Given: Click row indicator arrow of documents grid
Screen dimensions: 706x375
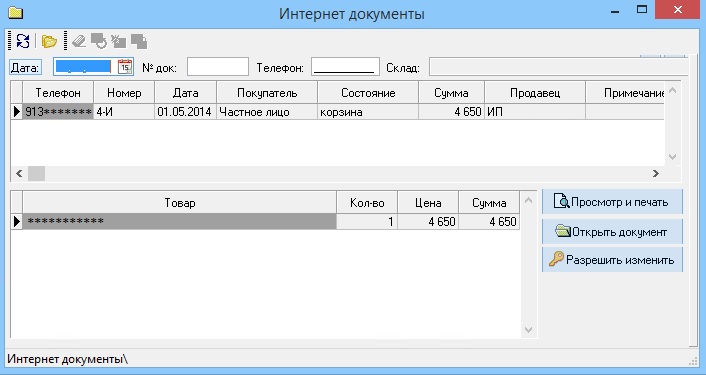Looking at the screenshot, I should (x=17, y=112).
